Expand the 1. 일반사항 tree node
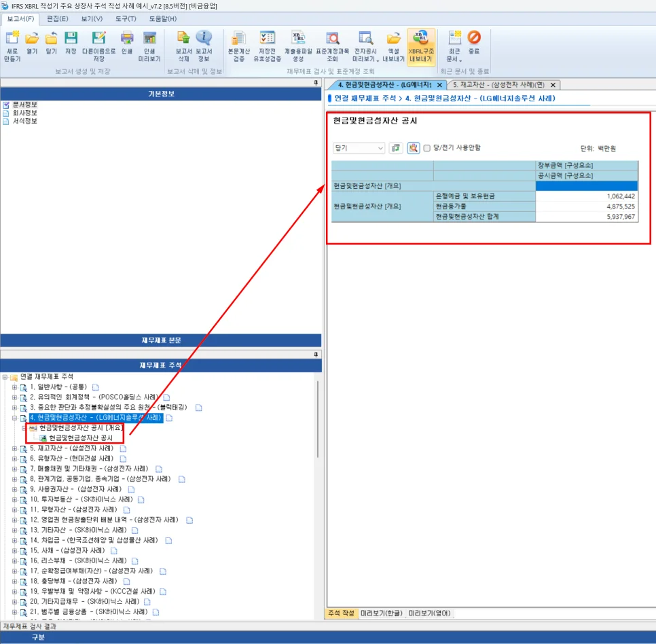Screen dimensions: 656x644 point(15,387)
